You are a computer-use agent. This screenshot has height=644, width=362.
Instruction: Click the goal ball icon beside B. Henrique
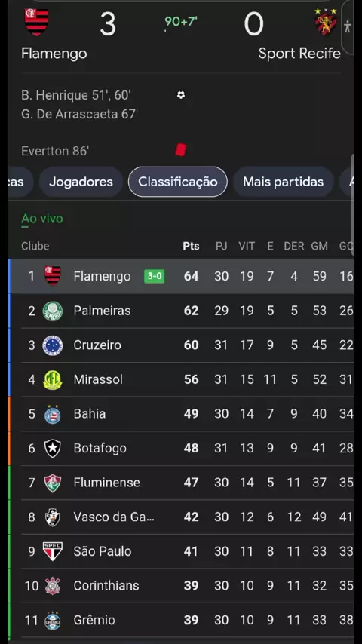point(181,95)
